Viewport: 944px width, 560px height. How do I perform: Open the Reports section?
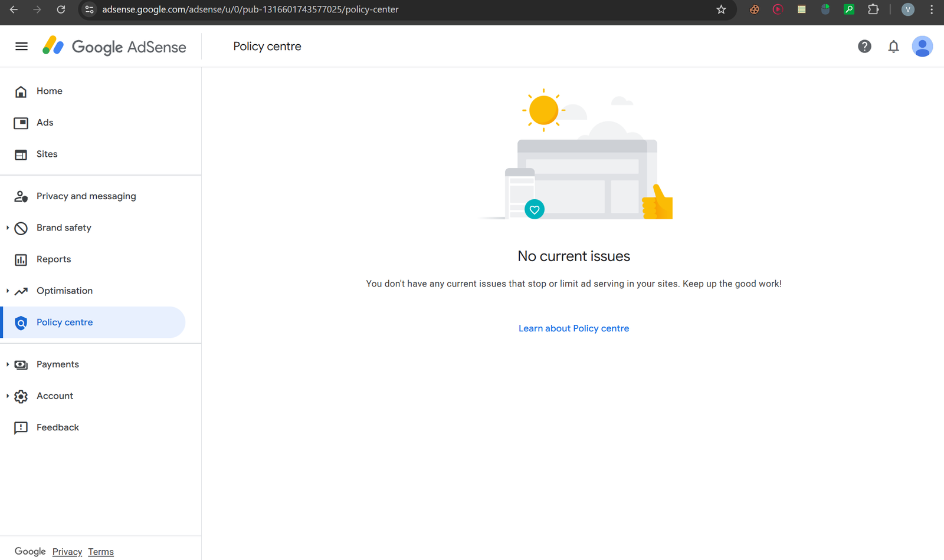54,259
